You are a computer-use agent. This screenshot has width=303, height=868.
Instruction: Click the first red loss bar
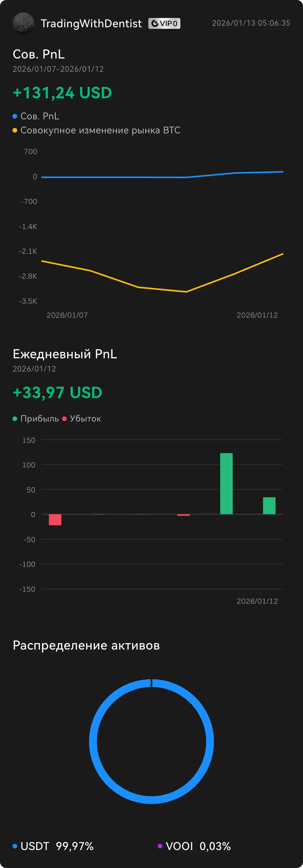point(55,520)
